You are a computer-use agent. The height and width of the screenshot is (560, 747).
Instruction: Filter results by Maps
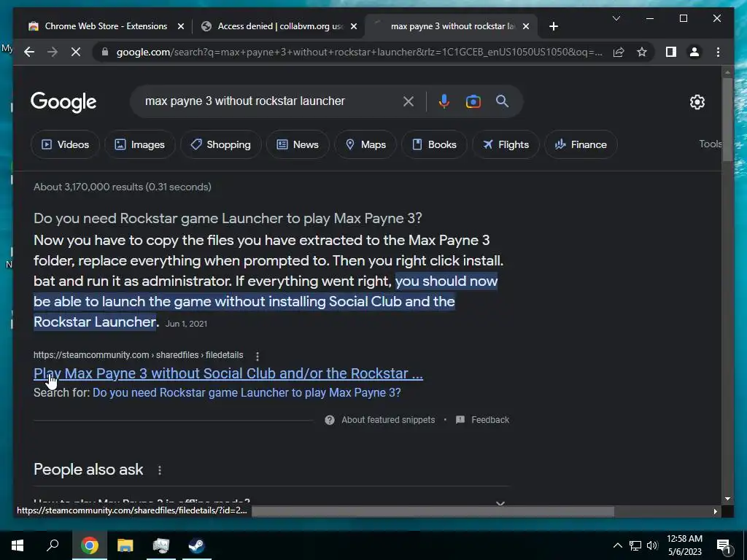pos(365,144)
